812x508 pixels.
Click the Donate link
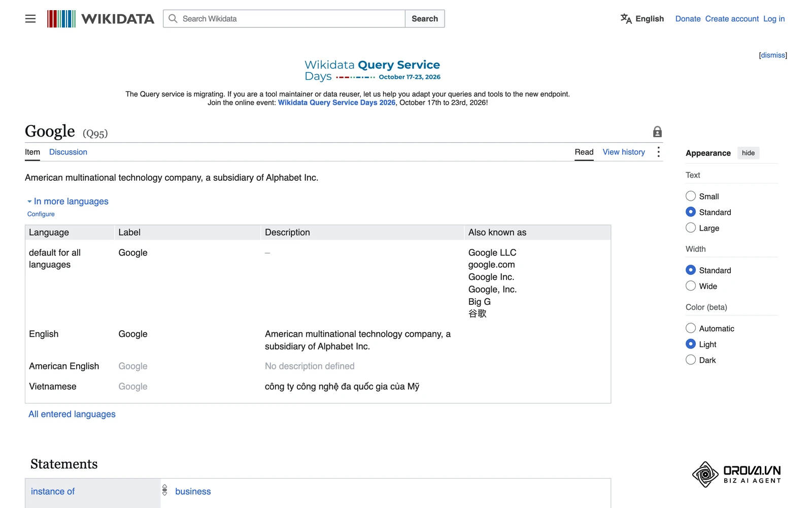pos(688,19)
